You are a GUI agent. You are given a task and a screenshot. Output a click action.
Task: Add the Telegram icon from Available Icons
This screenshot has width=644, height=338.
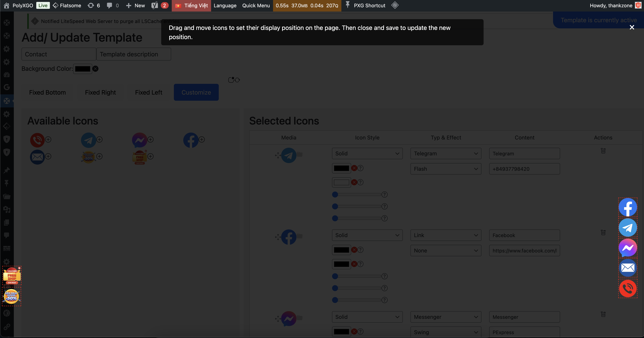point(100,139)
